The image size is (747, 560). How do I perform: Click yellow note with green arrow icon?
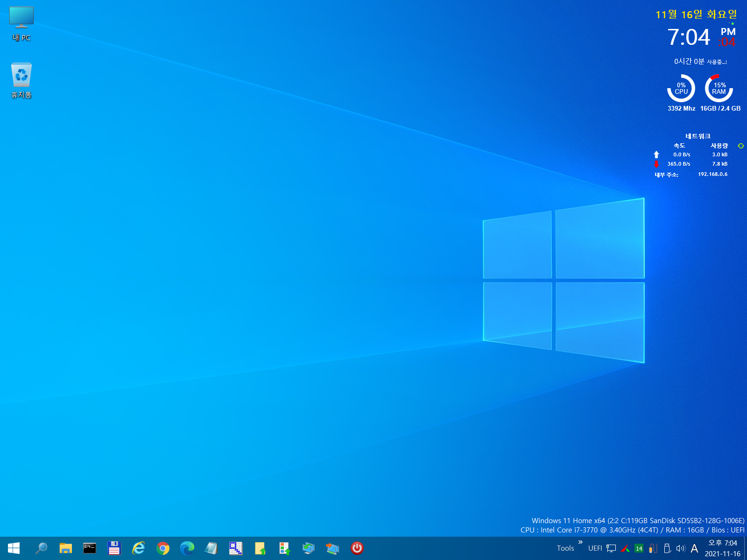260,548
